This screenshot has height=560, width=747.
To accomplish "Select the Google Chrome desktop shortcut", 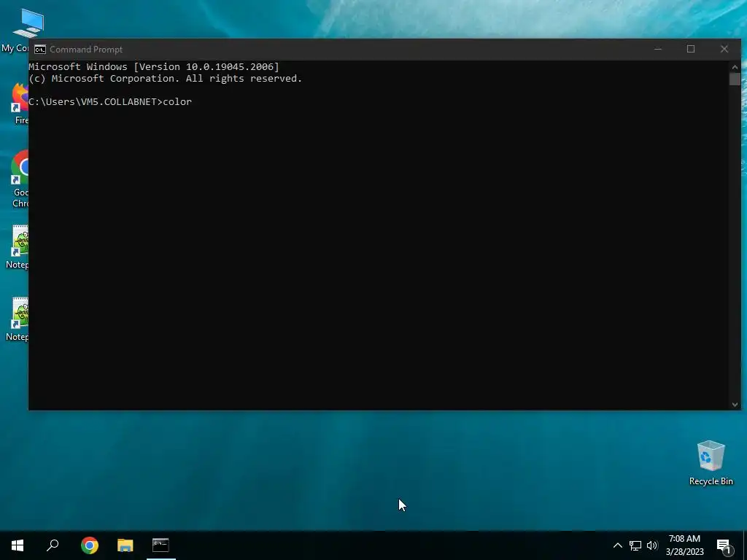I will click(x=19, y=179).
